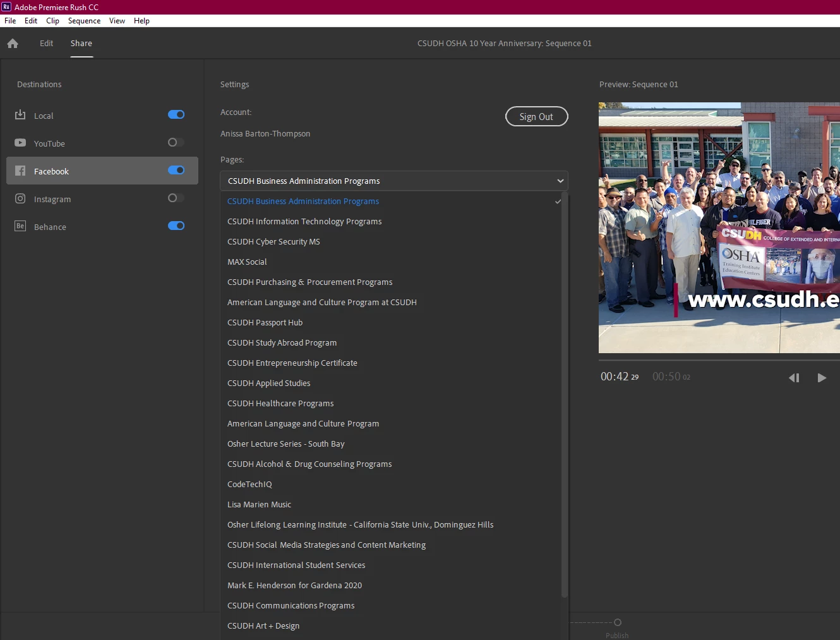Choose American Language and Culture Program entry
Screen dimensions: 840x640
click(x=391, y=423)
